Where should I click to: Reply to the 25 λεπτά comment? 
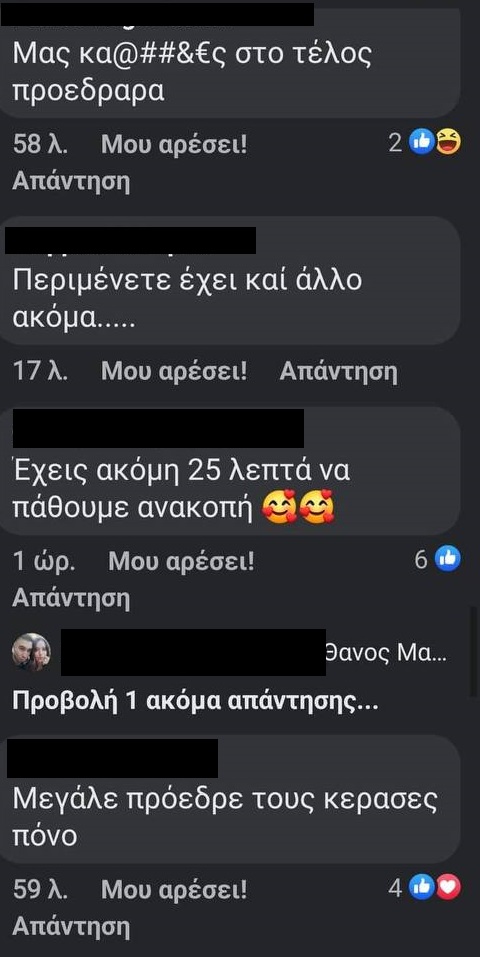tap(71, 599)
